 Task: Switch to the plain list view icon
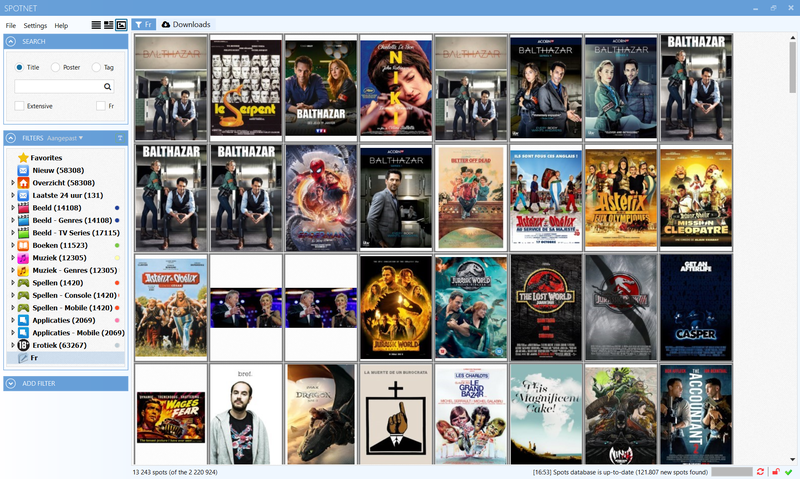pos(96,25)
